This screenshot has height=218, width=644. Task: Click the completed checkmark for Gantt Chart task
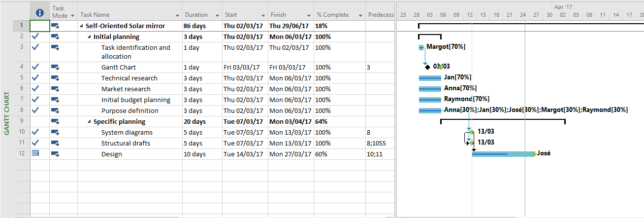35,67
